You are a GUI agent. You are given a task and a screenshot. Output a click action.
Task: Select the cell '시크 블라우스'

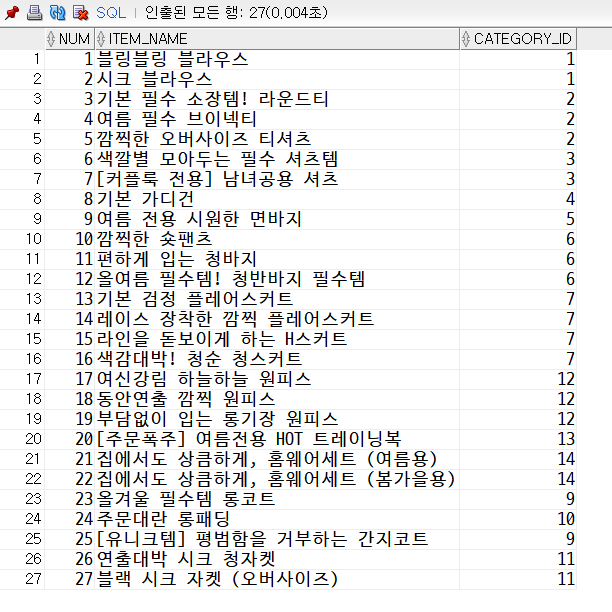(x=277, y=79)
